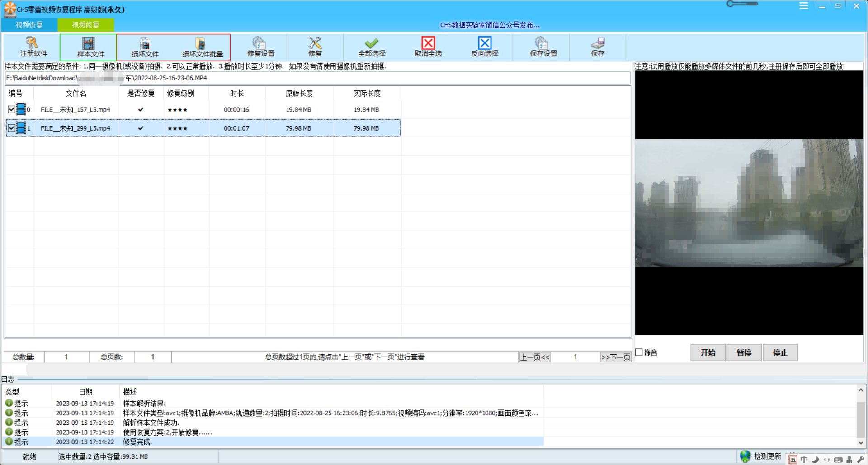
Task: Open the IME soft keyboard icon
Action: click(x=838, y=460)
